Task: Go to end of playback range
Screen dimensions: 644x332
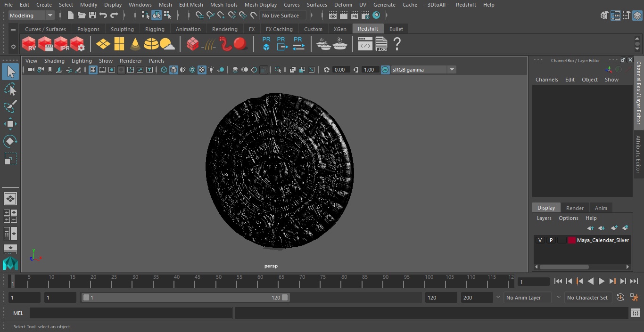Action: tap(634, 281)
